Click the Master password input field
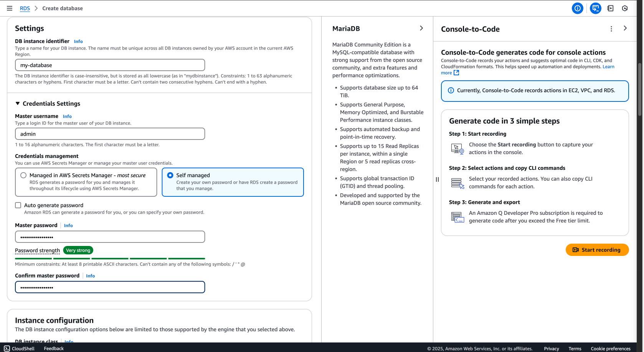Viewport: 644px width, 352px height. click(x=110, y=237)
